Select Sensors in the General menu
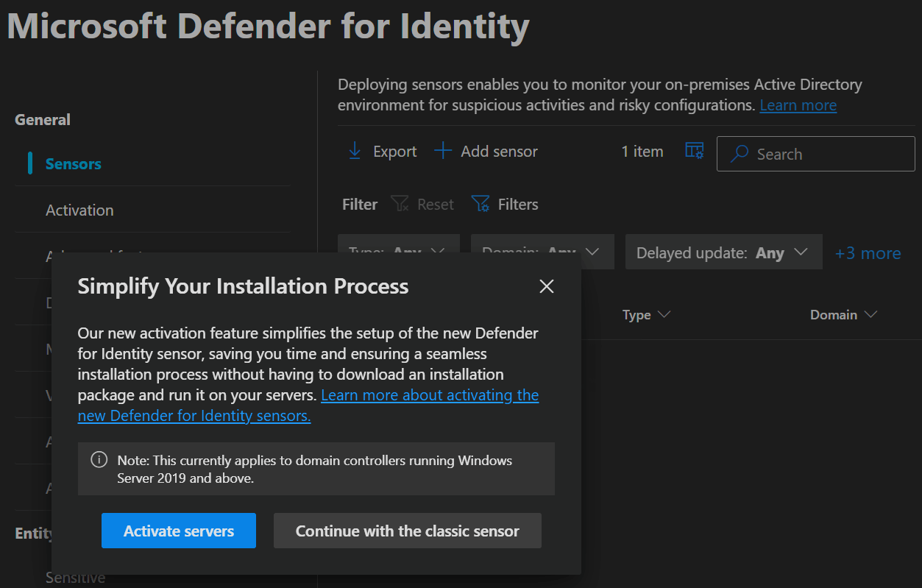 click(74, 163)
